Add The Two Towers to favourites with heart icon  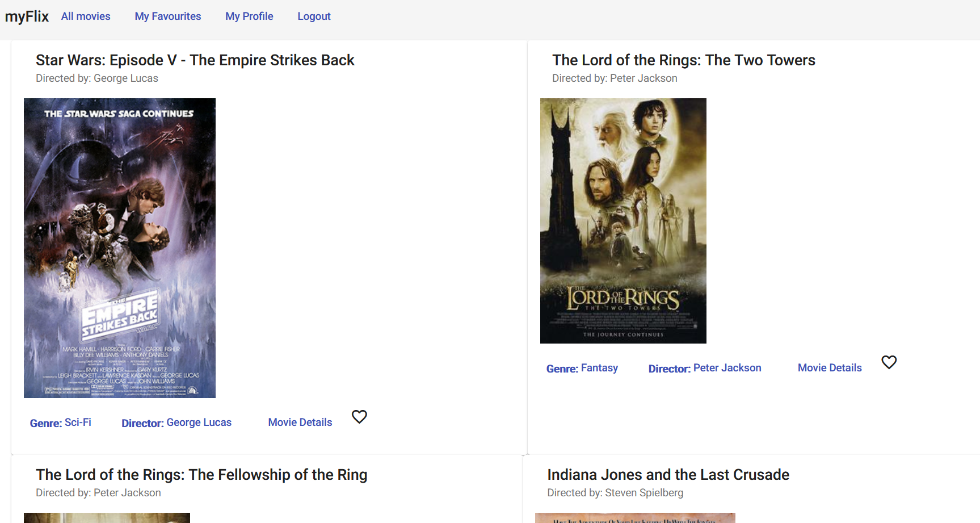[x=889, y=362]
